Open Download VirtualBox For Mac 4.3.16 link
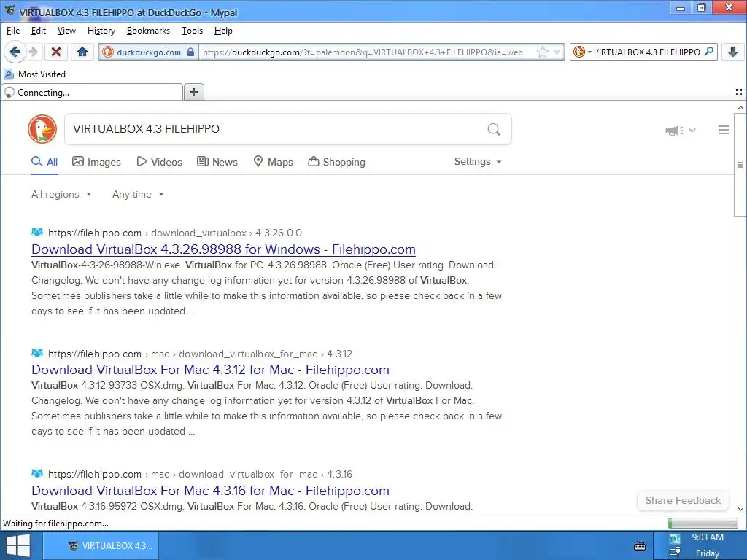Viewport: 747px width, 560px height. 211,491
